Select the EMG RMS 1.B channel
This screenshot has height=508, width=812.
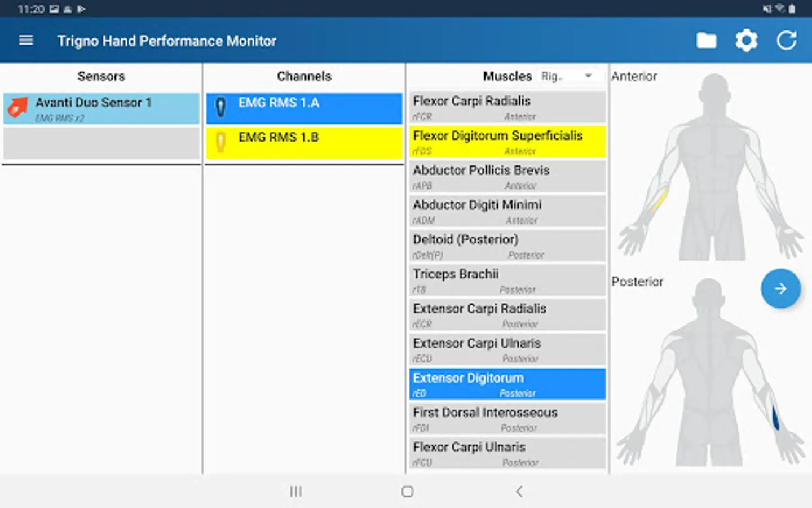click(x=304, y=143)
